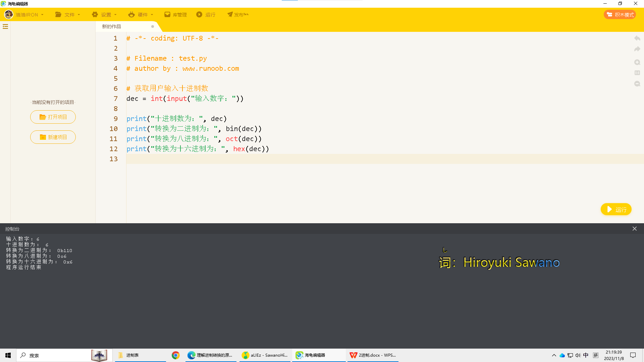Viewport: 644px width, 362px height.
Task: Click 运行 in the top toolbar
Action: [206, 14]
